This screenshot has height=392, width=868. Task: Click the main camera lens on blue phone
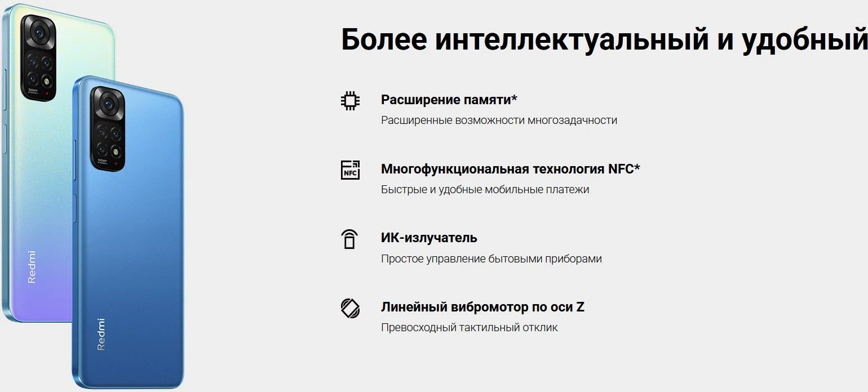[x=104, y=103]
